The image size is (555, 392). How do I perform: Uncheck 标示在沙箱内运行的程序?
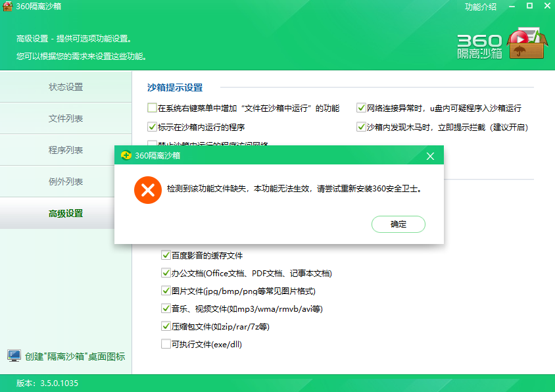[153, 127]
